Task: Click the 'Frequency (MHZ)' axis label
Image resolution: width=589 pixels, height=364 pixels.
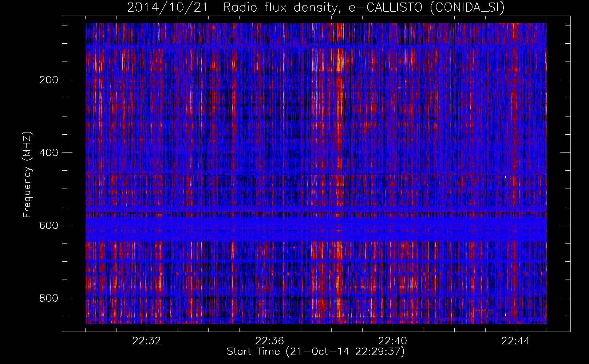Action: point(27,175)
